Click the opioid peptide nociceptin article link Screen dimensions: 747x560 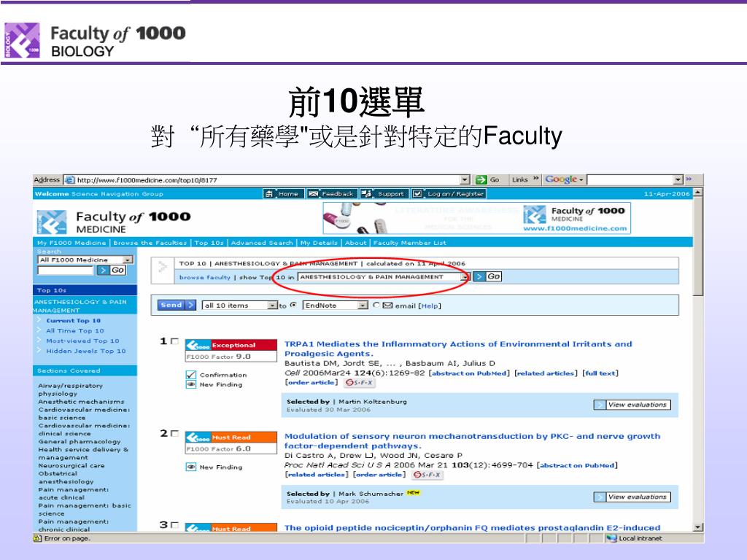tap(472, 528)
